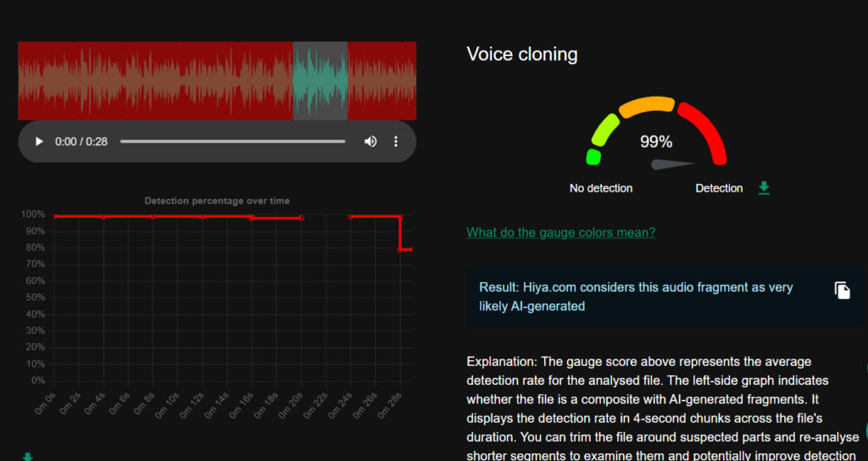Click the chart data point at 20 seconds
868x461 pixels.
(301, 218)
